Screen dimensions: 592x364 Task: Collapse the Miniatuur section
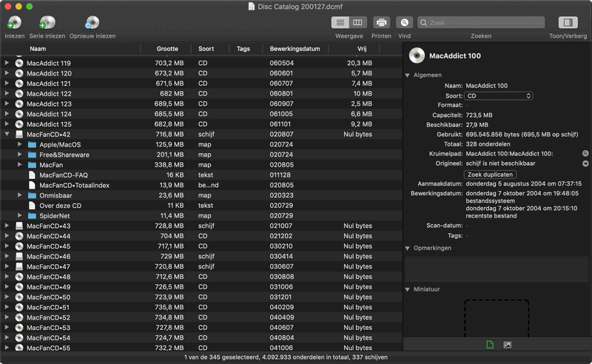(x=408, y=289)
